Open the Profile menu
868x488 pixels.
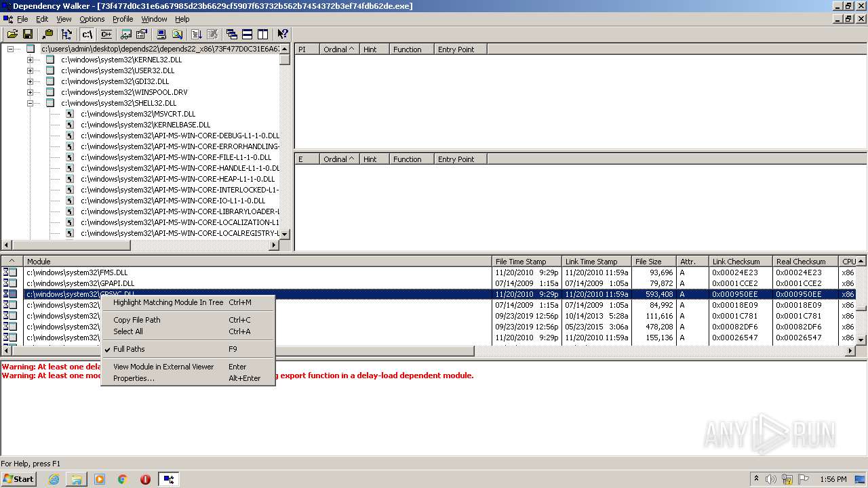pyautogui.click(x=123, y=19)
